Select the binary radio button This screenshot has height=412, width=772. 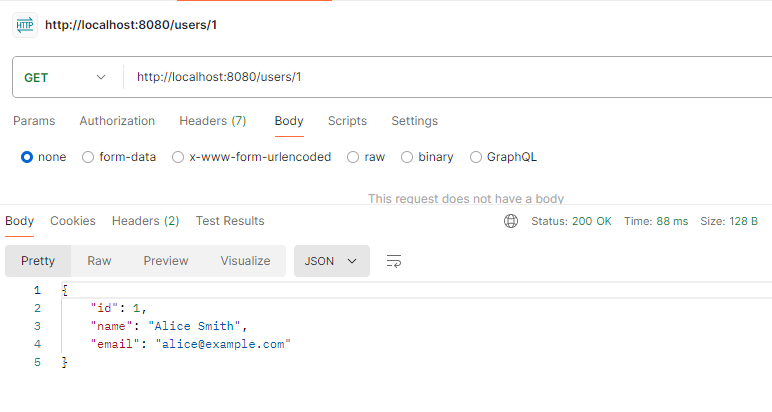tap(407, 157)
